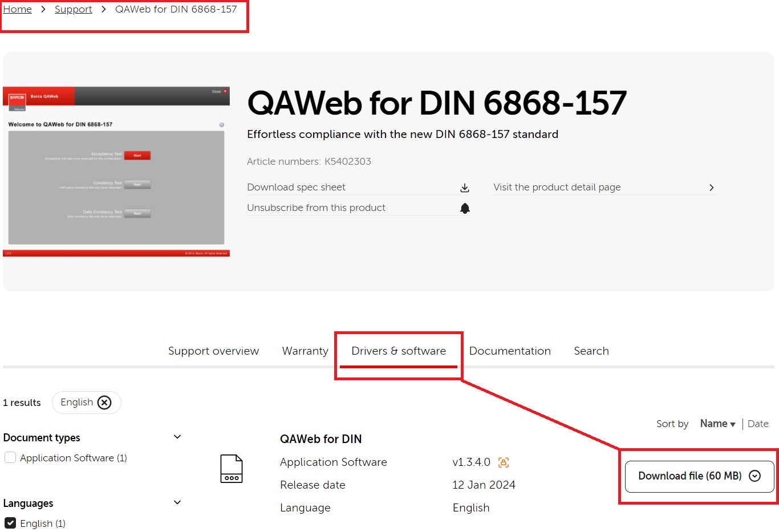Switch to the Documentation tab
The height and width of the screenshot is (532, 779).
click(x=510, y=351)
